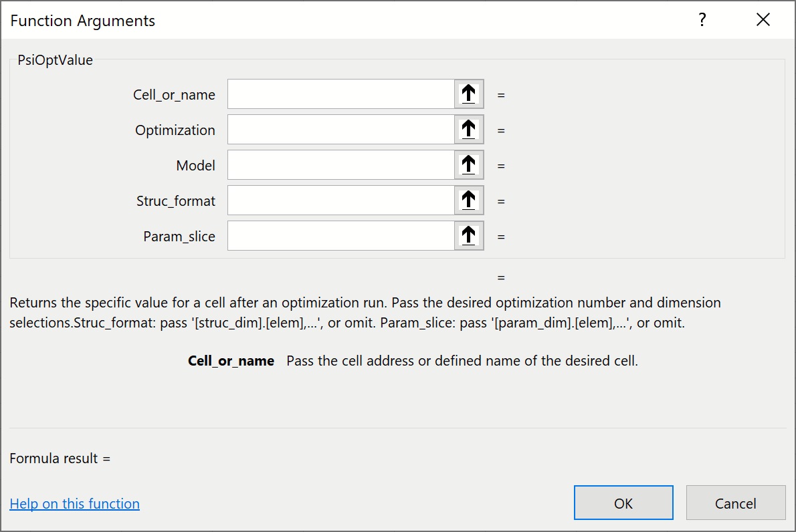796x532 pixels.
Task: Click the question mark help icon
Action: pos(702,20)
